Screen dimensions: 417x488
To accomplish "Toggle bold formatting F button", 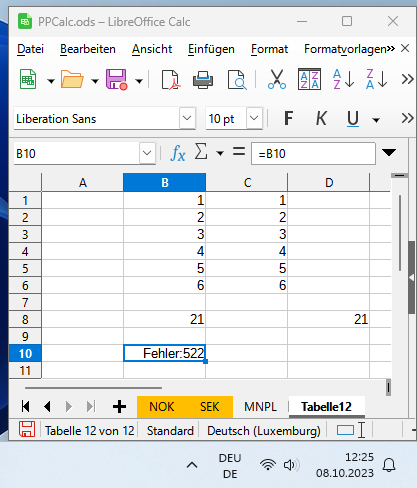I will [x=288, y=118].
